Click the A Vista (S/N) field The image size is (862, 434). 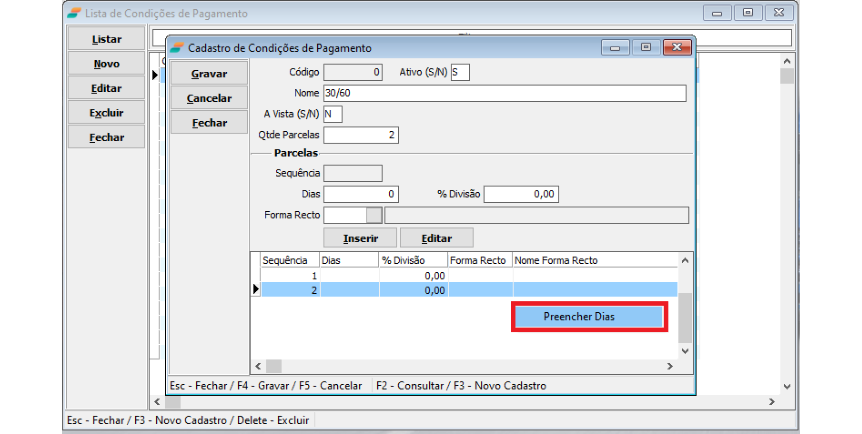333,114
